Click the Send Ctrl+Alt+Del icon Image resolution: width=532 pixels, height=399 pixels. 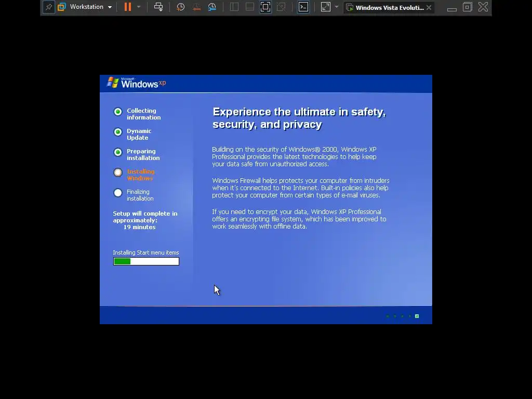[x=158, y=7]
